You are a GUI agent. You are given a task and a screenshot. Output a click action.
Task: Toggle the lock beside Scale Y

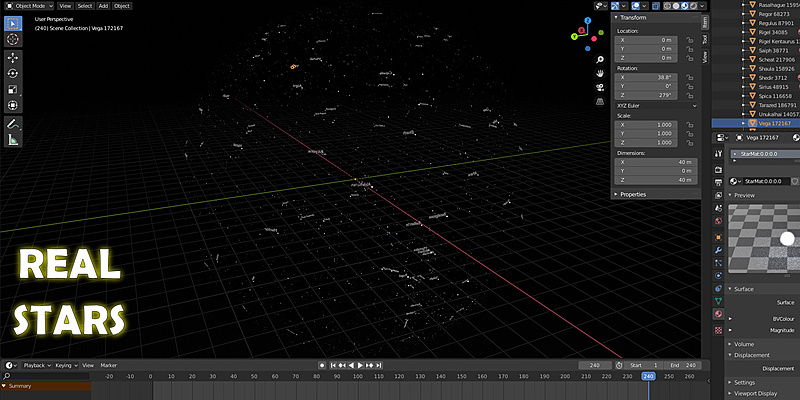pyautogui.click(x=690, y=132)
